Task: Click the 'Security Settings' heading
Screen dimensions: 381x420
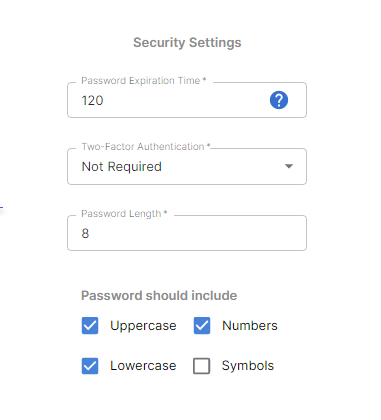Action: [187, 43]
